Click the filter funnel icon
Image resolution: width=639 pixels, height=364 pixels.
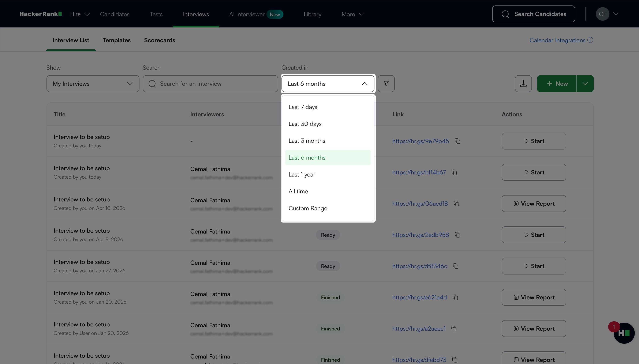click(386, 83)
